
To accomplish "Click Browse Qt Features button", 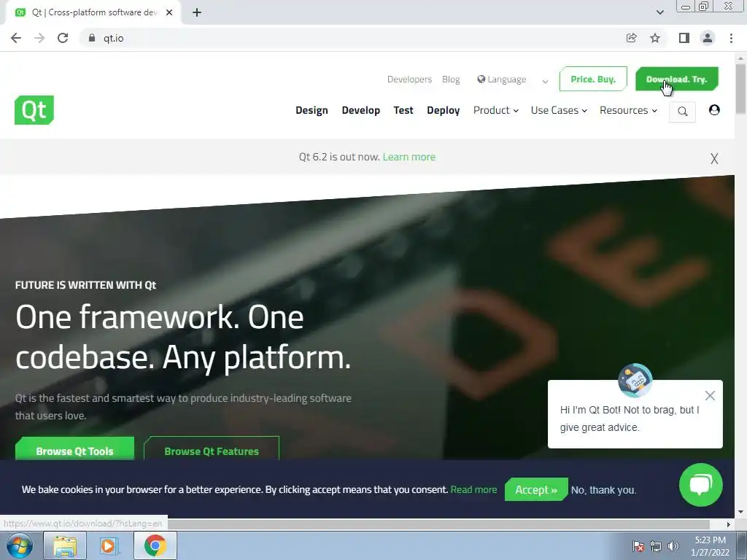I will point(212,448).
